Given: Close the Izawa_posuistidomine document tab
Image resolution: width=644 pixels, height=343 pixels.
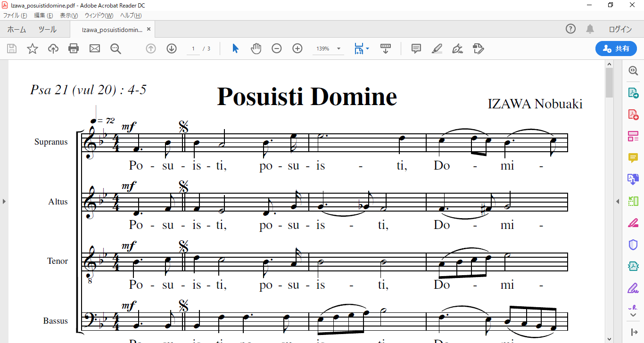Looking at the screenshot, I should point(149,29).
